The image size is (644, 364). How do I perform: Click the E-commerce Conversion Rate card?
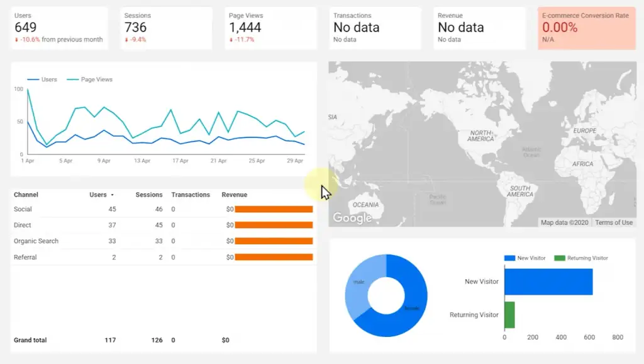coord(586,28)
